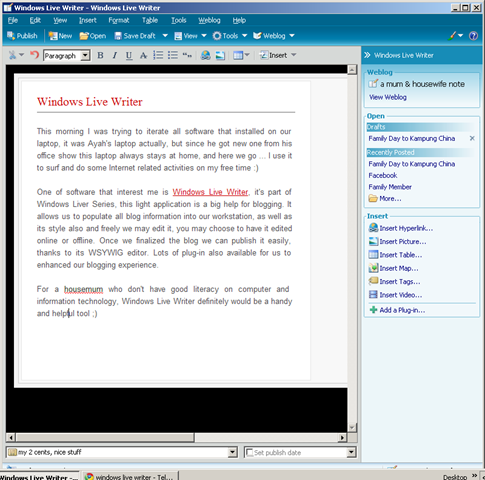Image resolution: width=485 pixels, height=480 pixels.
Task: Open the Weblog menu in menu bar
Action: 209,20
